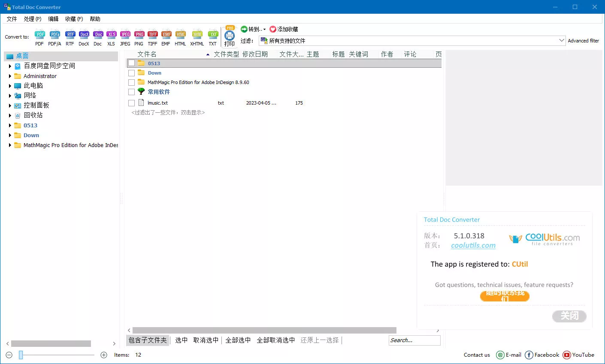Click Advanced filter link

(x=584, y=41)
